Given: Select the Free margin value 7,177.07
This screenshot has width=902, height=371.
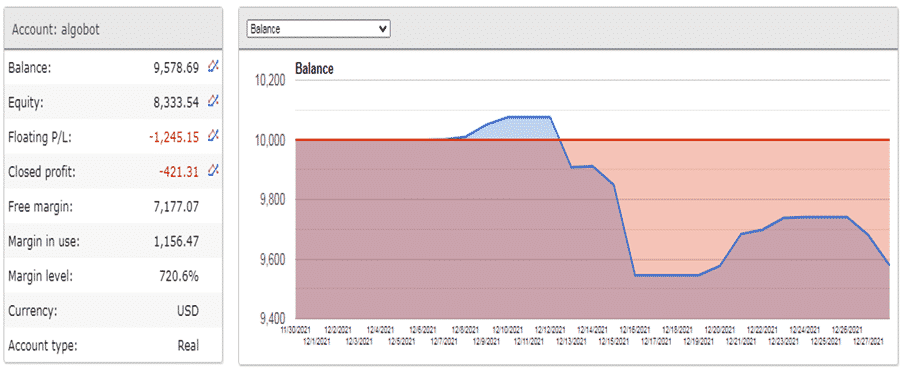Looking at the screenshot, I should (175, 206).
